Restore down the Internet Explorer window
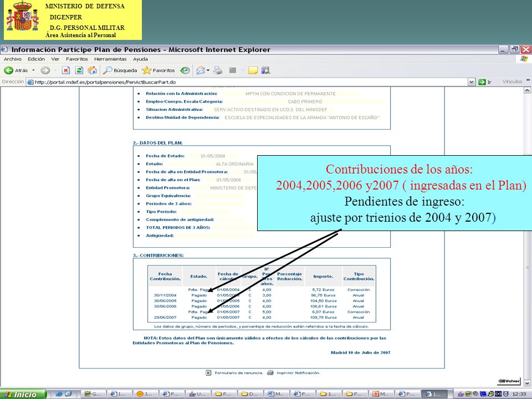The height and width of the screenshot is (399, 532). (515, 49)
